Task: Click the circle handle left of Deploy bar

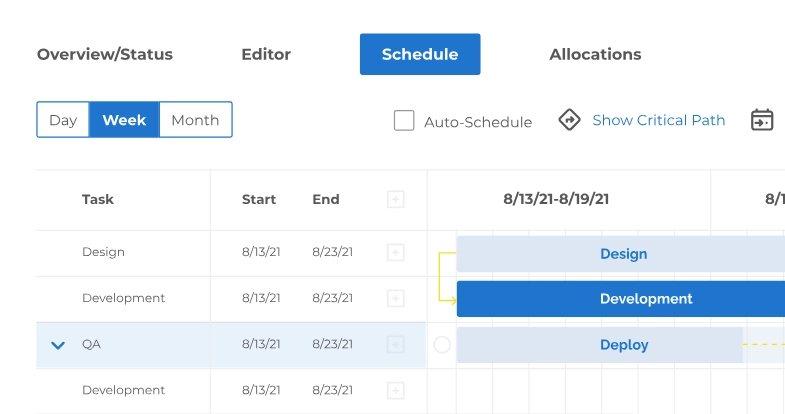Action: [442, 345]
